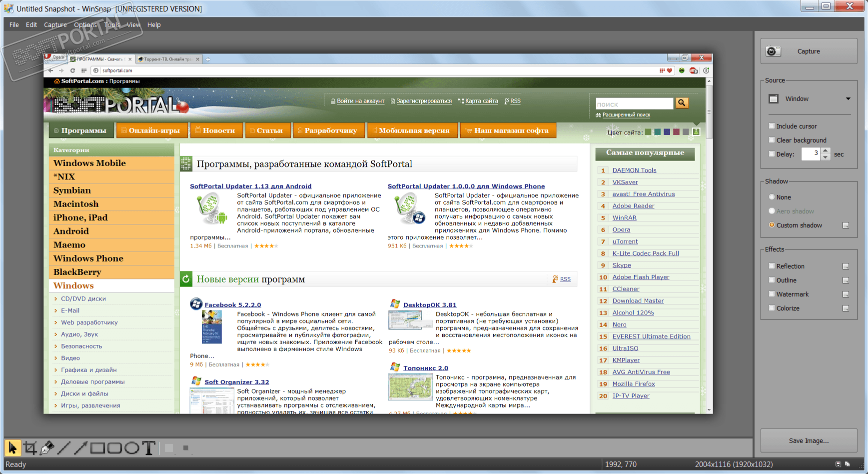Click the Новости navigation button
Screen dimensions: 868x474
click(x=216, y=130)
